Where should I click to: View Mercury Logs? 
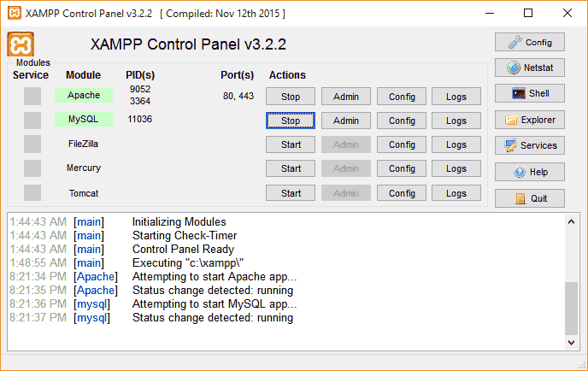coord(456,168)
